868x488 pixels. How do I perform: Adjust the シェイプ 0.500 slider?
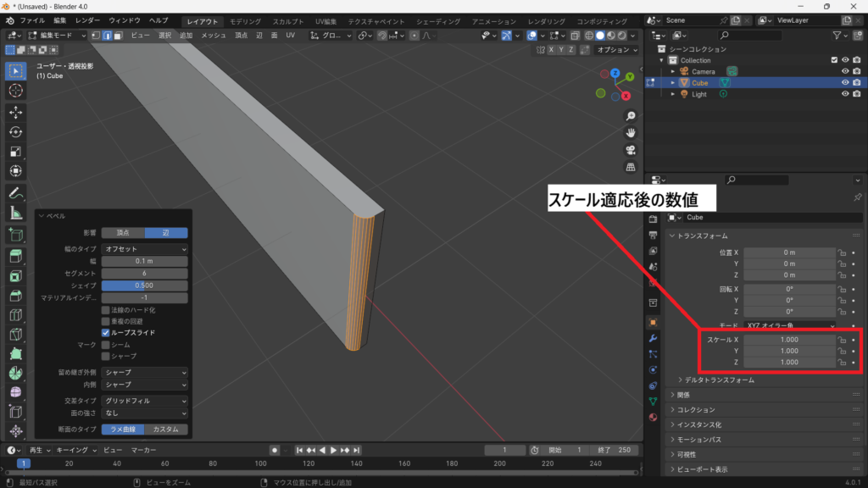pyautogui.click(x=144, y=286)
